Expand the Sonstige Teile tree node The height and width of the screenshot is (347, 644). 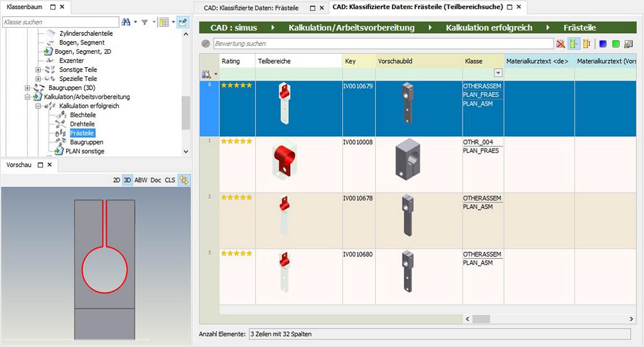(x=38, y=70)
